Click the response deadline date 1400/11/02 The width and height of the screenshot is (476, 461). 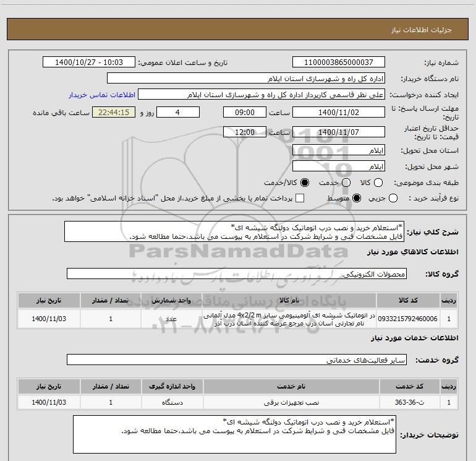point(339,112)
